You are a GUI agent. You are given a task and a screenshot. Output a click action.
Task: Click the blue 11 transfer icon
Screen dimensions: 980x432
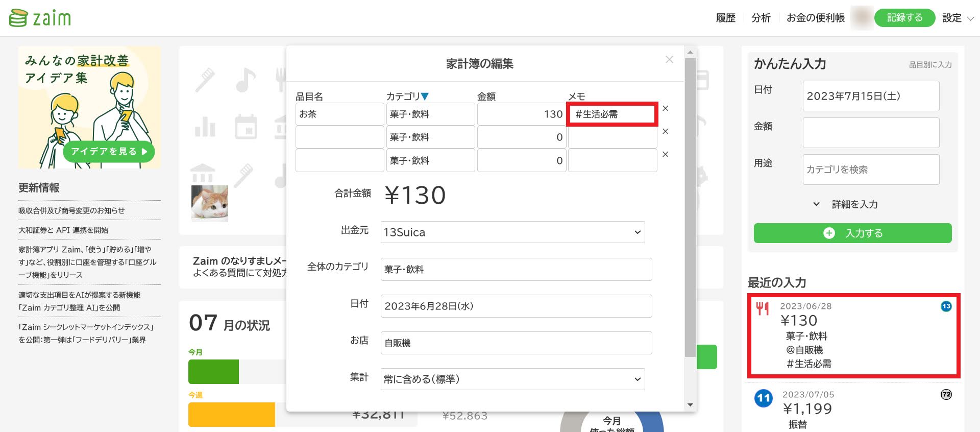(764, 398)
